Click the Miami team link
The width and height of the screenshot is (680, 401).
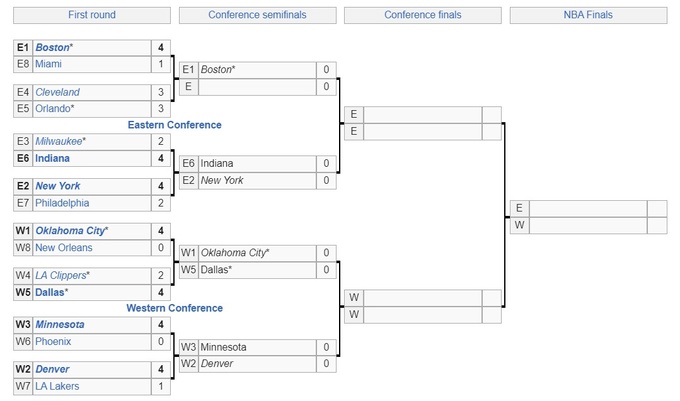pyautogui.click(x=49, y=64)
